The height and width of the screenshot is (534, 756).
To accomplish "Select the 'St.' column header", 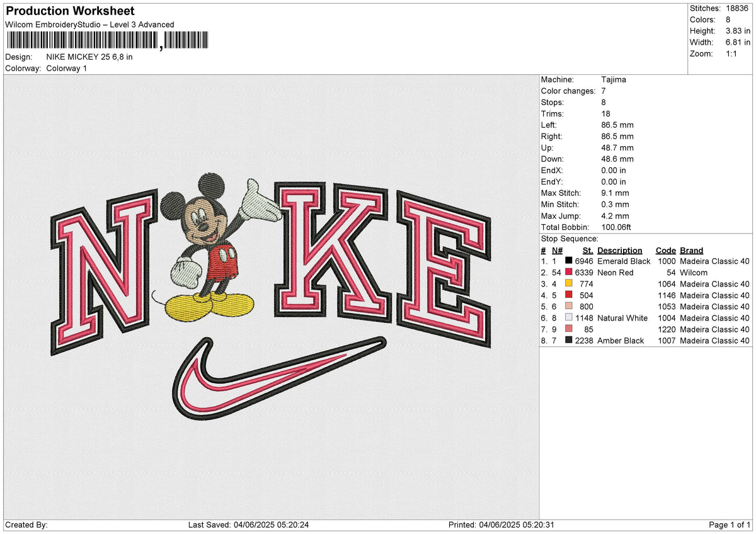I will tap(588, 250).
